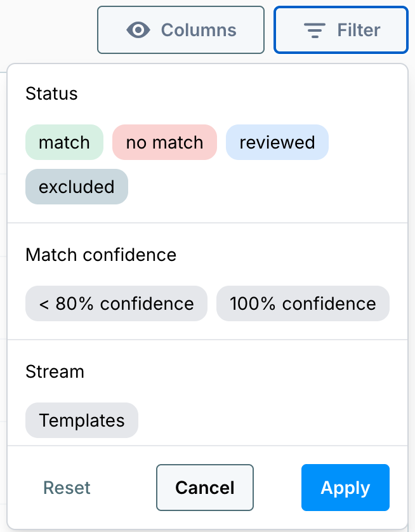415x532 pixels.
Task: Click the filter-lines icon inside the Filter button
Action: (x=315, y=29)
